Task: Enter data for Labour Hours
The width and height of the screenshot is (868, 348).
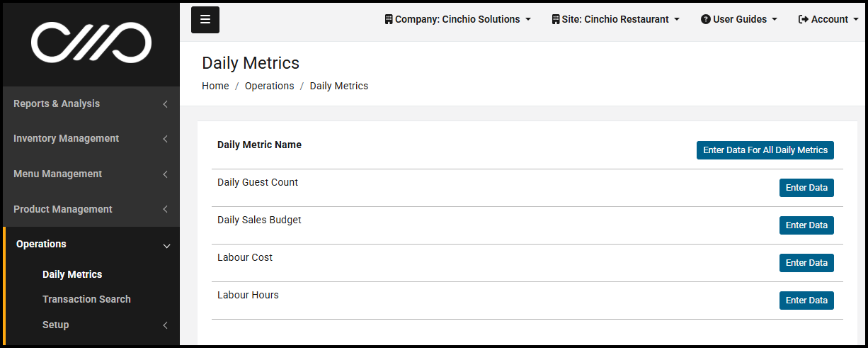Action: 806,301
